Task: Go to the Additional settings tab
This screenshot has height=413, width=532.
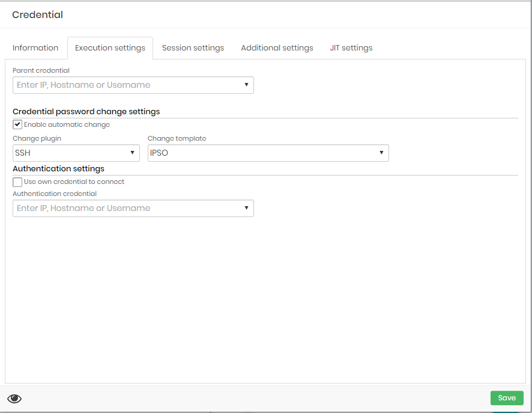Action: (277, 48)
